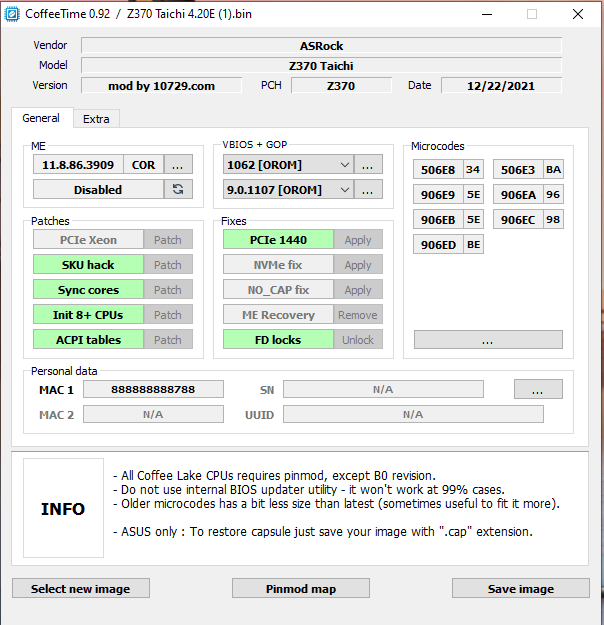The height and width of the screenshot is (625, 604).
Task: Click the Init 8+ CPUs green label
Action: pyautogui.click(x=88, y=314)
